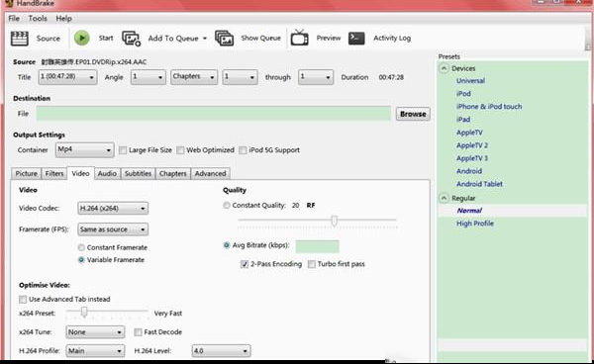Image resolution: width=594 pixels, height=364 pixels.
Task: Choose the AppleTV 3 preset
Action: (x=472, y=158)
